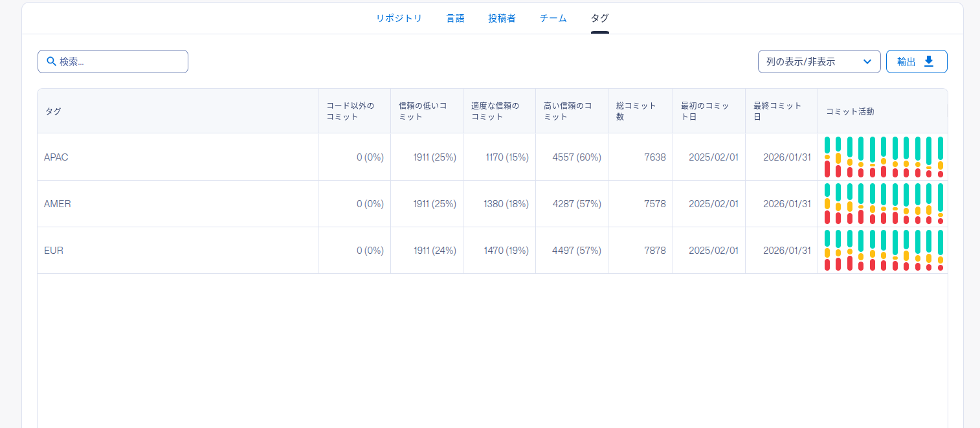
Task: Click the EUR commit activity chart
Action: click(x=883, y=250)
